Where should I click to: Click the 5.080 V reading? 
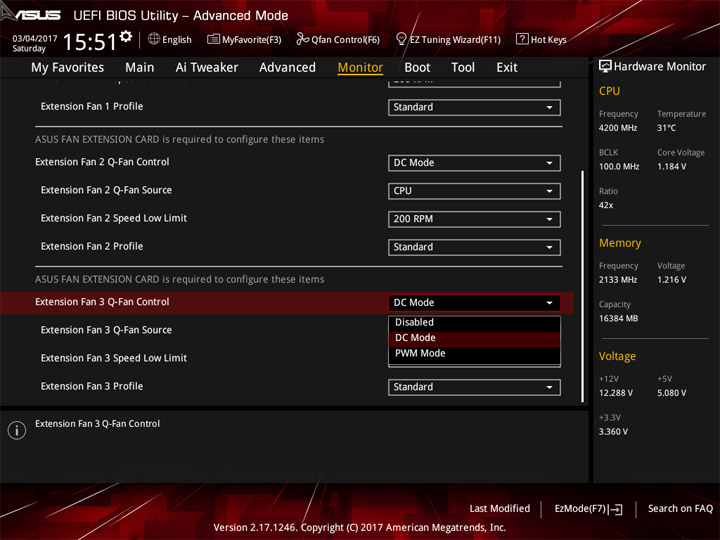tap(672, 394)
